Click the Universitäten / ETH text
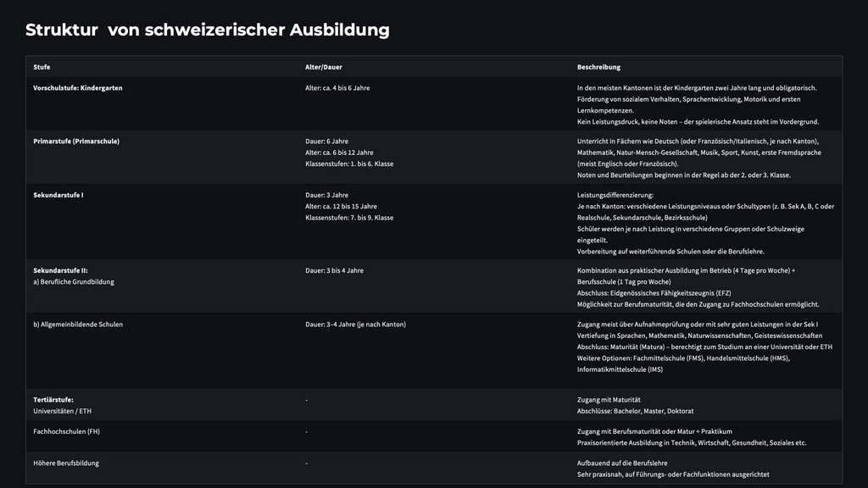Screen dimensions: 868x488 (x=63, y=411)
